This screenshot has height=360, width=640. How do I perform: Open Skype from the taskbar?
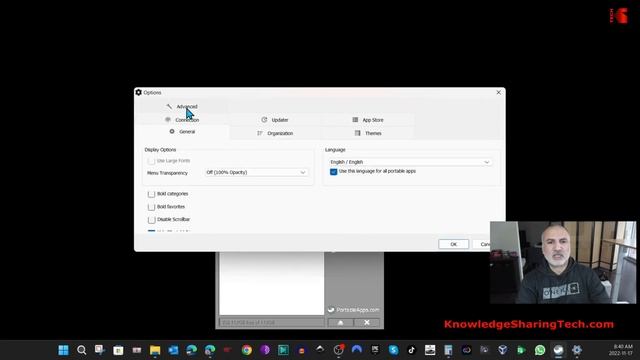tap(393, 350)
